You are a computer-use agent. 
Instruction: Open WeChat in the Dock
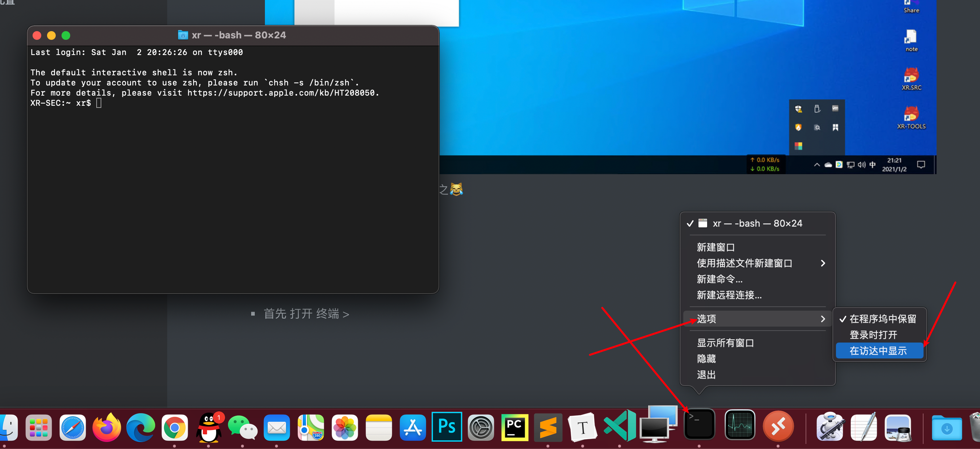coord(243,428)
